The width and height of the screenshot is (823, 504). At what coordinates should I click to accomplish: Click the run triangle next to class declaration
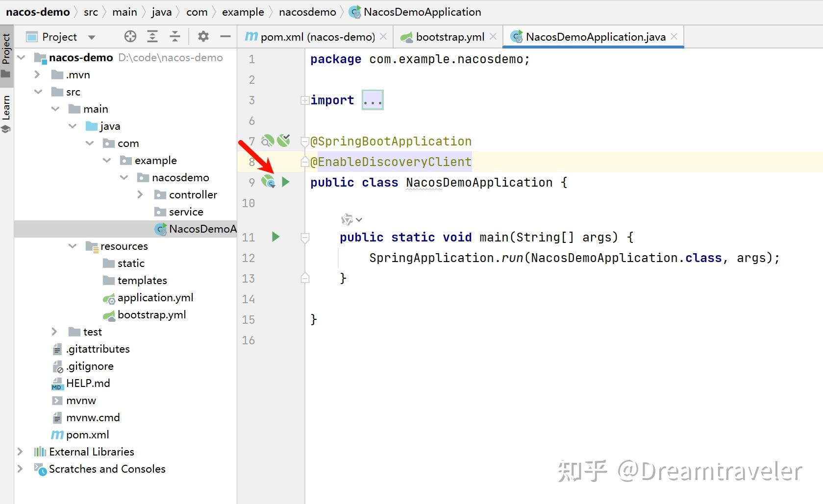286,182
